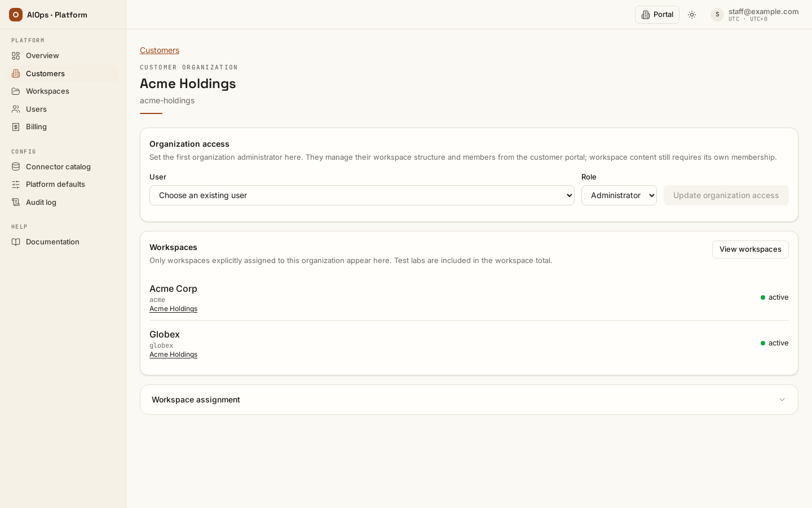The height and width of the screenshot is (508, 812).
Task: Click the Audit log scroll icon
Action: click(x=16, y=202)
